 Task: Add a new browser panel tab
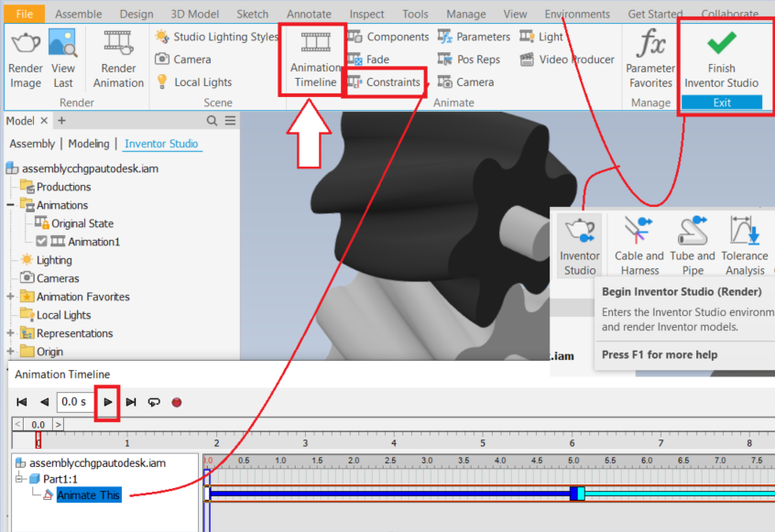click(x=61, y=121)
